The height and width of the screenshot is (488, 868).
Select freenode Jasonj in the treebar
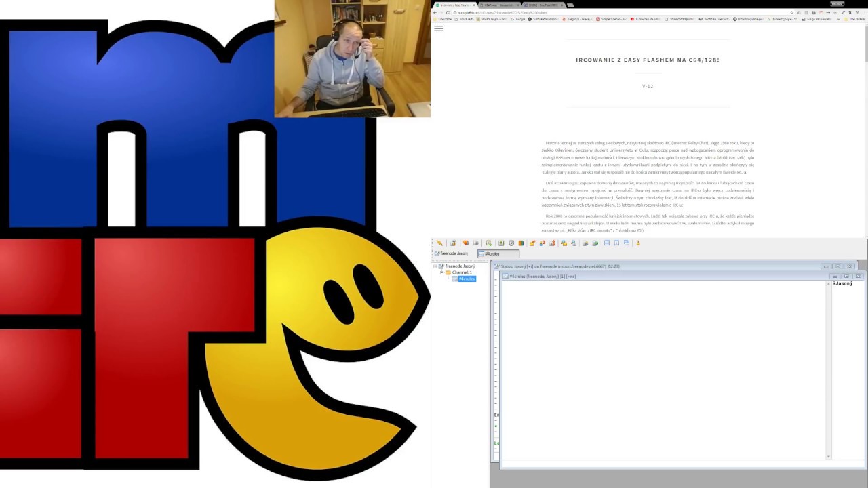click(460, 266)
